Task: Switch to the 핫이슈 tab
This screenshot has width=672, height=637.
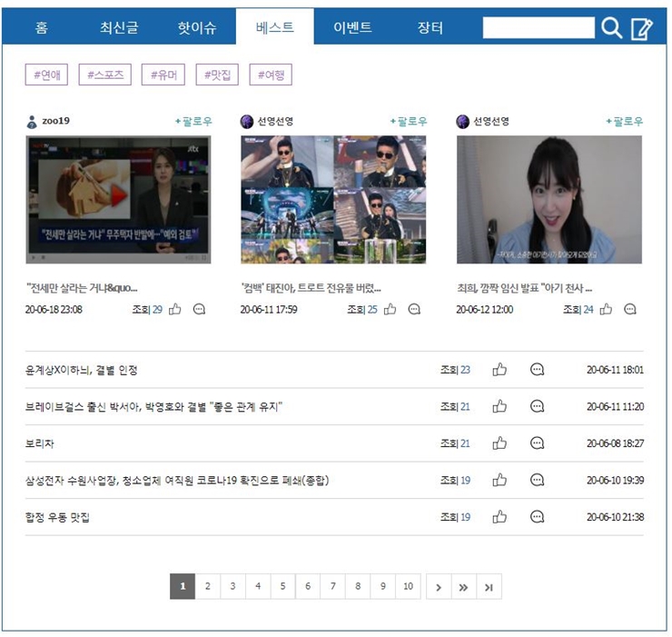Action: click(x=196, y=28)
